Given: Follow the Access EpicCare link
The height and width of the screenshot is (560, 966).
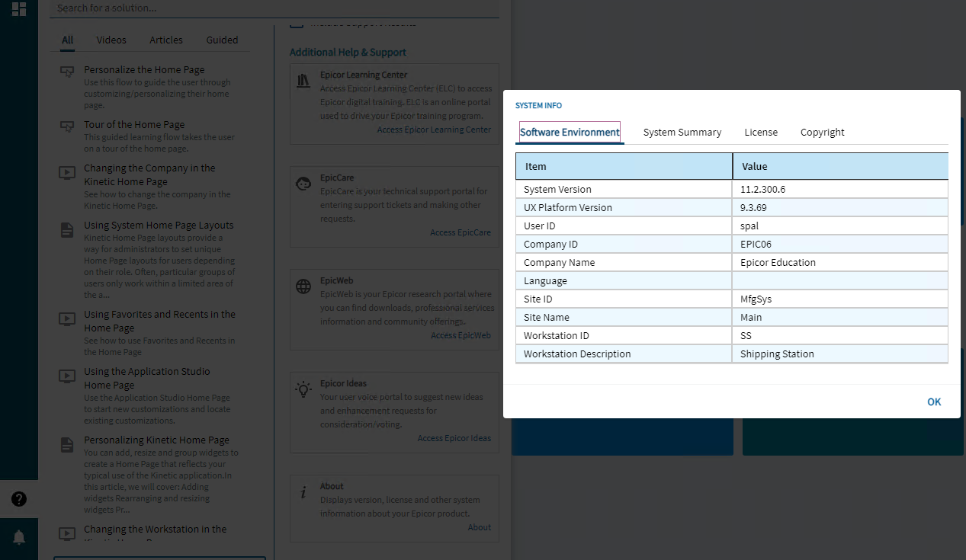Looking at the screenshot, I should coord(461,232).
